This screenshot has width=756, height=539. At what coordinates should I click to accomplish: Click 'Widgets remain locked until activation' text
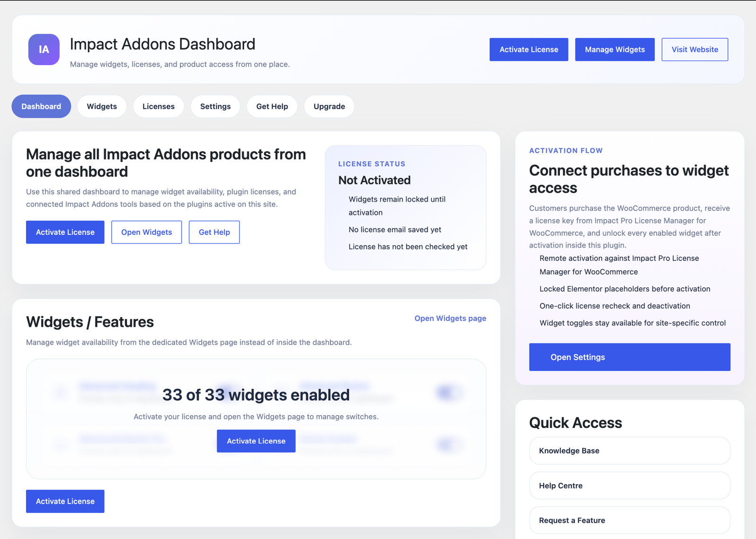point(397,206)
